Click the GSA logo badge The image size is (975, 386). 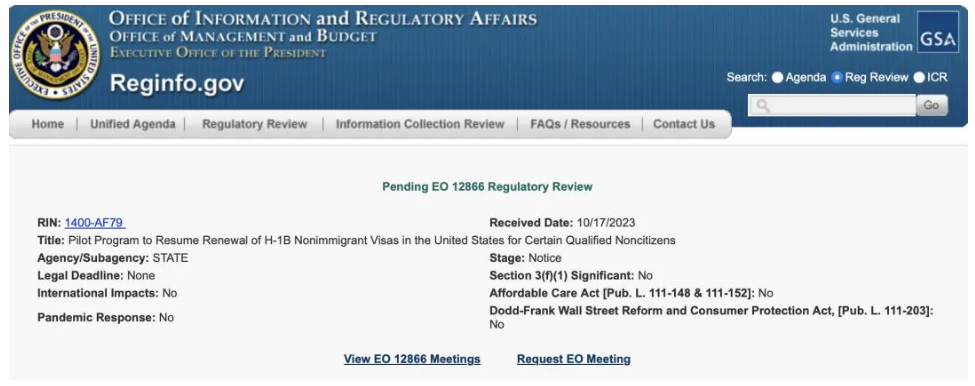(x=938, y=32)
